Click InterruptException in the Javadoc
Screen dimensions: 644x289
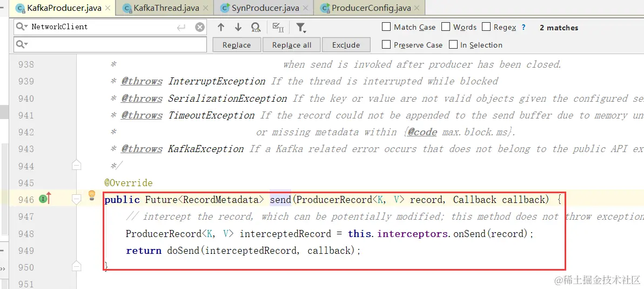pyautogui.click(x=217, y=81)
